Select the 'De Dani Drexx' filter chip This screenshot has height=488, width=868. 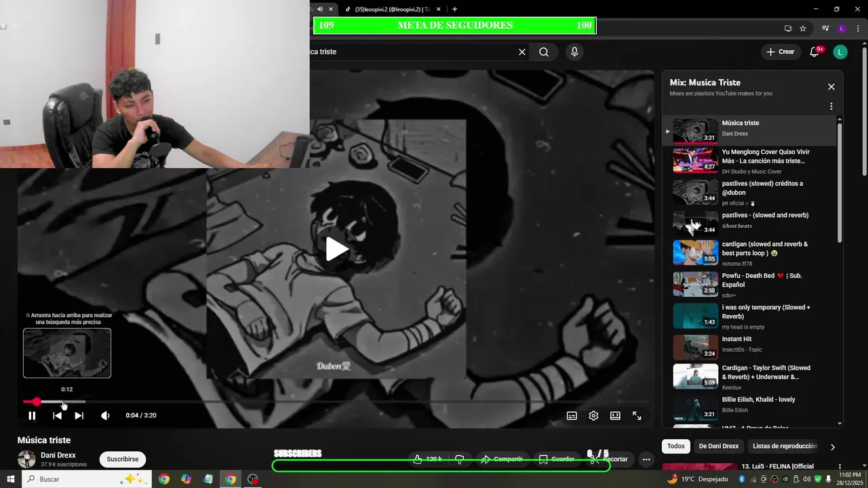click(x=718, y=446)
